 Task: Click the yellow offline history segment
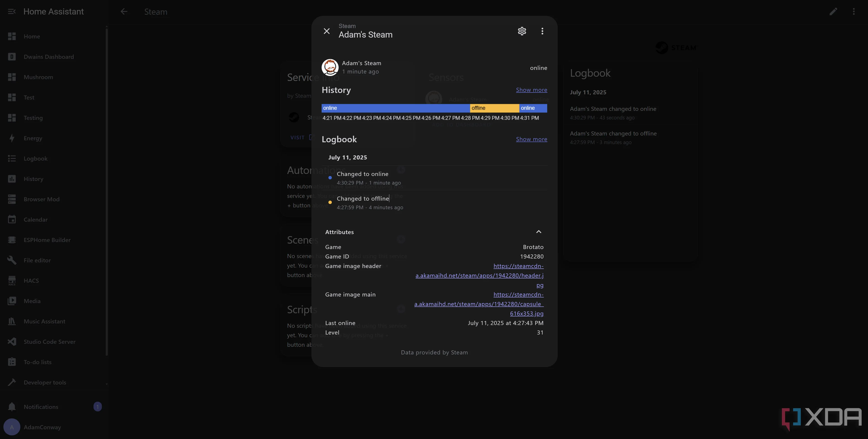coord(494,108)
